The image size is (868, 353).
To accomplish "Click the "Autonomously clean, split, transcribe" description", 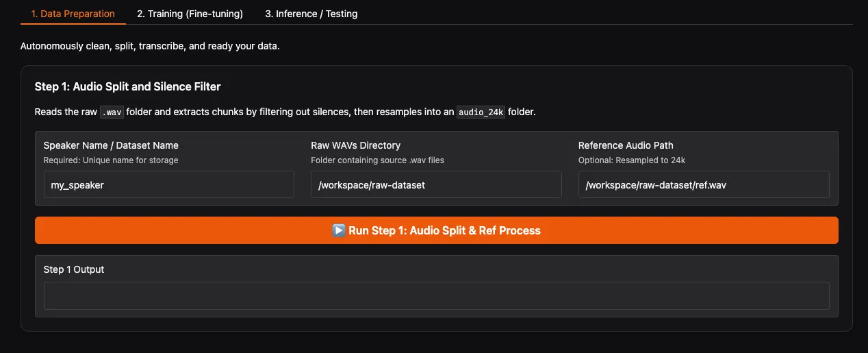I will 150,47.
